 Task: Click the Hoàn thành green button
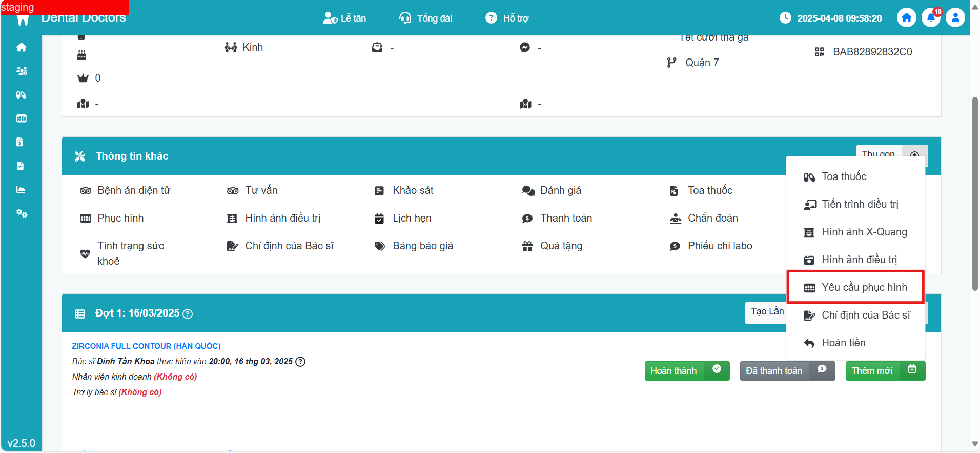pos(686,371)
